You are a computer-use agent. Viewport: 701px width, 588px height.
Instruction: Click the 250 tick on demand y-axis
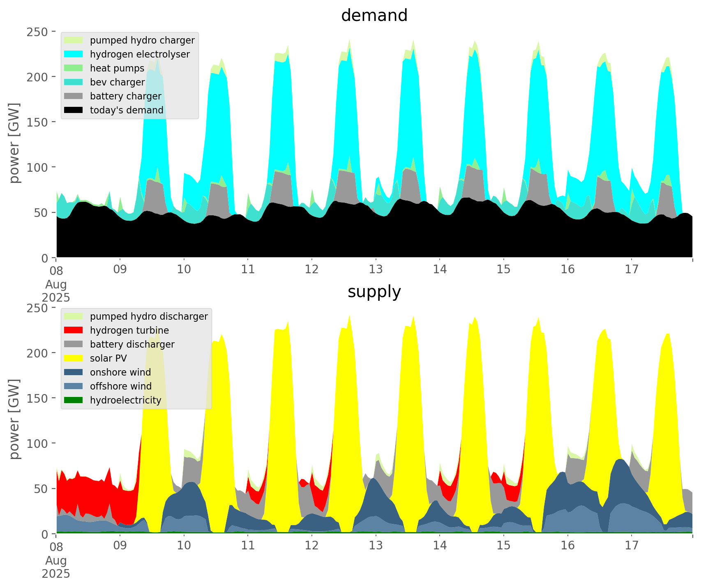coord(37,32)
